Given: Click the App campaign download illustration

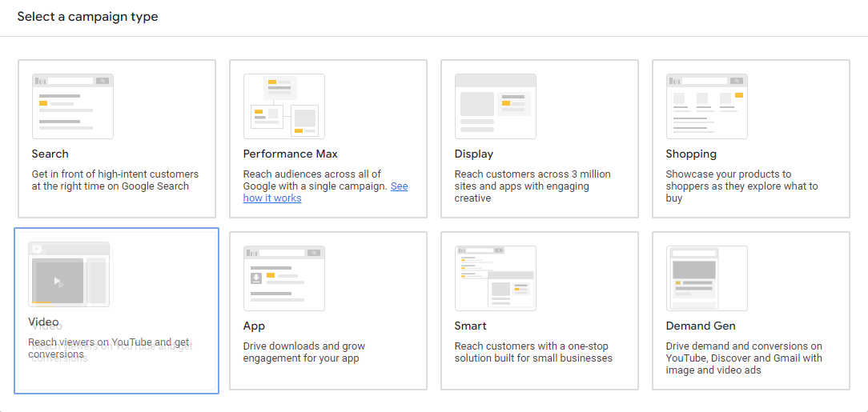Looking at the screenshot, I should 284,278.
